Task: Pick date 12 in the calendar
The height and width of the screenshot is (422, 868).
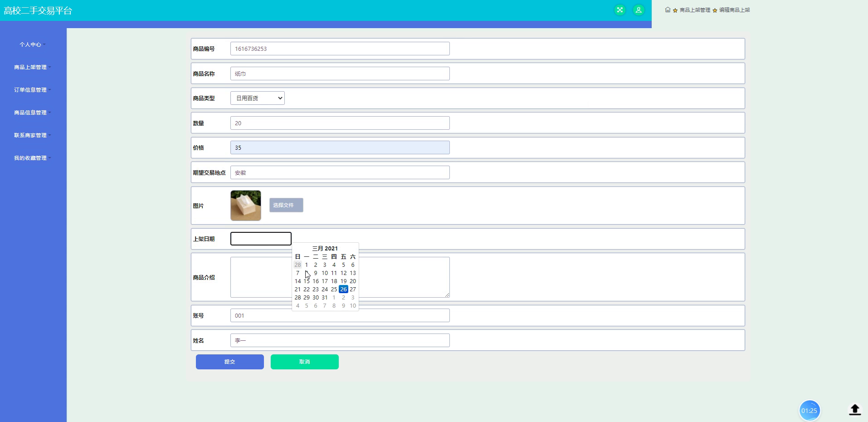Action: click(x=343, y=273)
